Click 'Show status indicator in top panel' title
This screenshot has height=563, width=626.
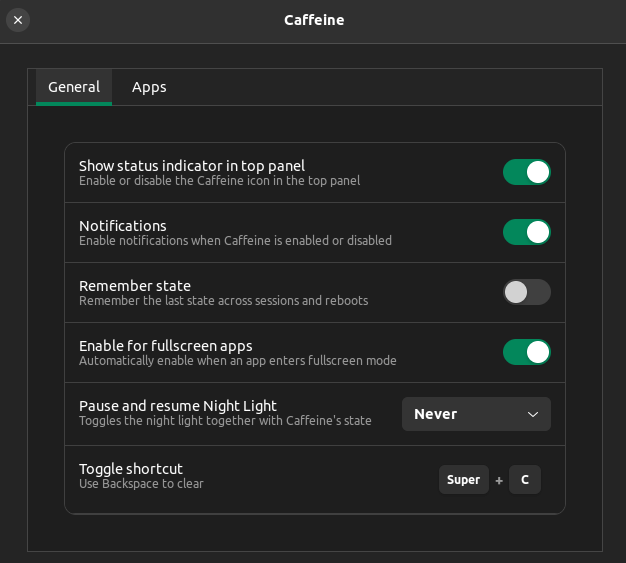192,166
